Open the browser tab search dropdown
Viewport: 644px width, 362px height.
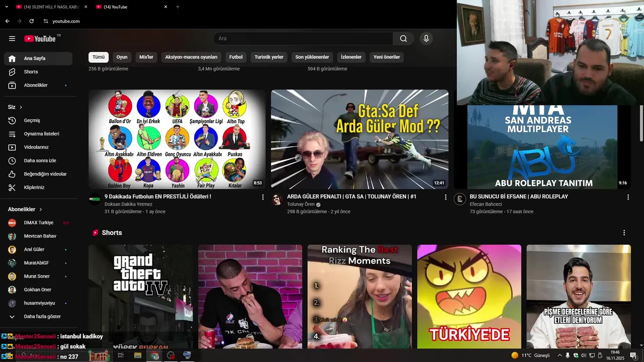(x=7, y=7)
